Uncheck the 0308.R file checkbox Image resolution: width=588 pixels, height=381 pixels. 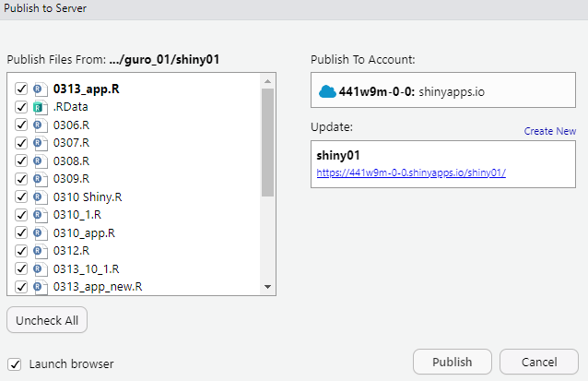click(21, 161)
